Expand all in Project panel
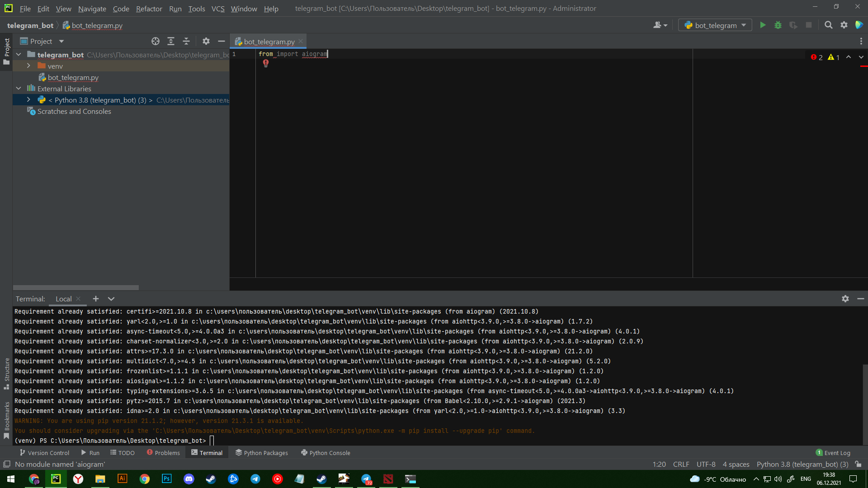Viewport: 868px width, 488px height. tap(171, 41)
